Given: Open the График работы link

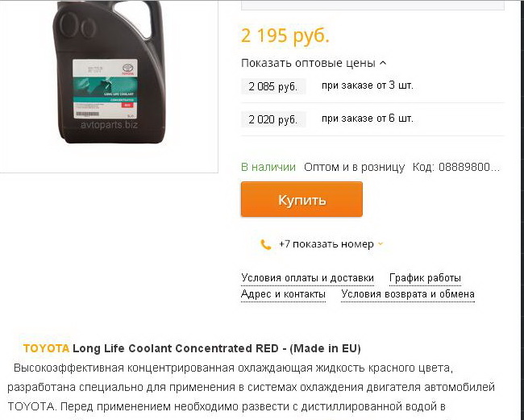Looking at the screenshot, I should pos(425,278).
